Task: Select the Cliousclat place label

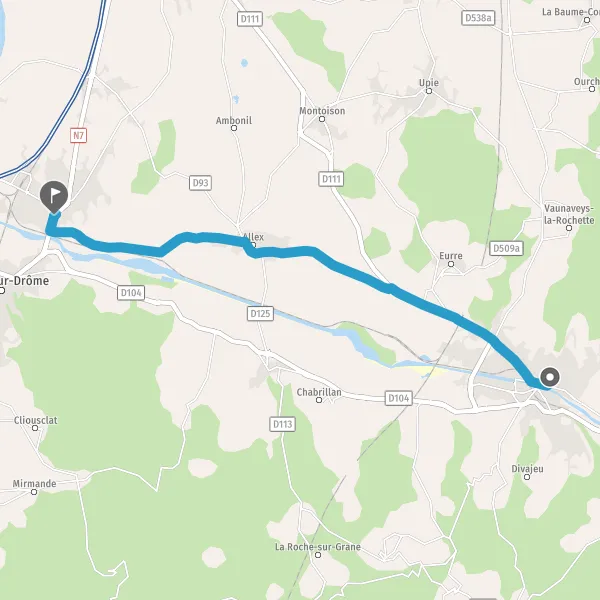Action: tap(36, 420)
